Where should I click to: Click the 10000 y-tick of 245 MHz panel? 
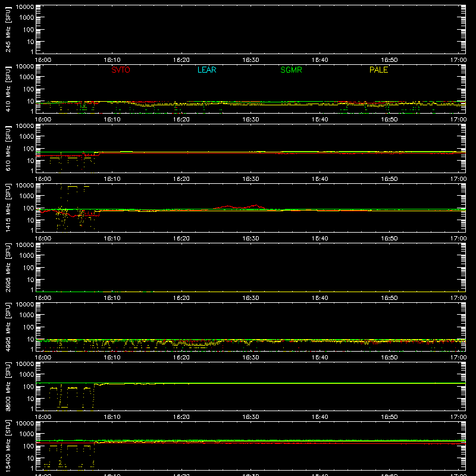click(x=25, y=7)
